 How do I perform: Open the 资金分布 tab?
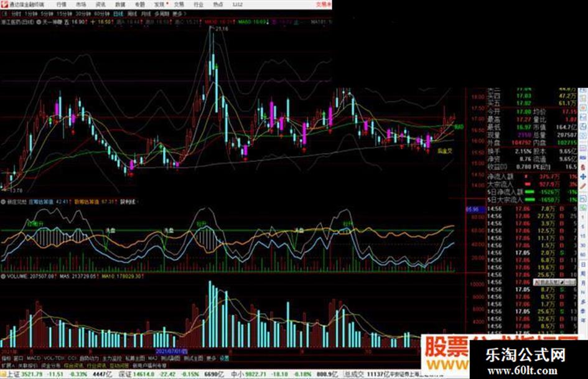pyautogui.click(x=50, y=365)
